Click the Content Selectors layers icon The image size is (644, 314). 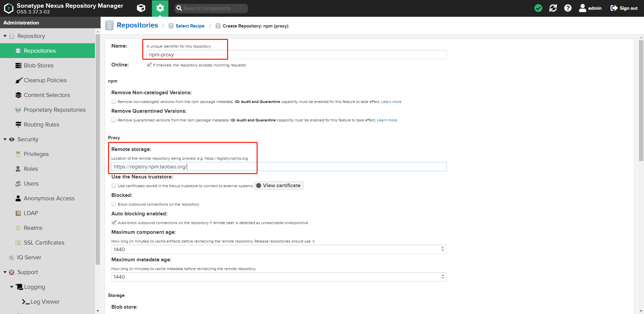(x=18, y=95)
